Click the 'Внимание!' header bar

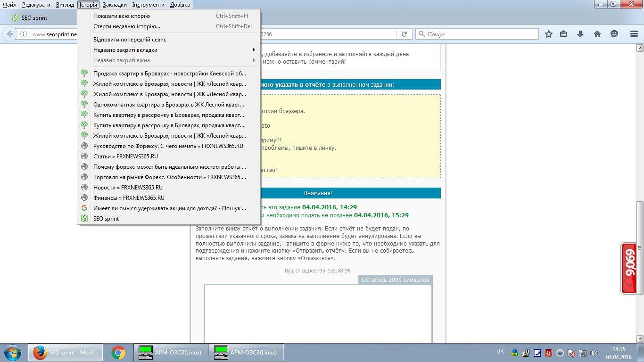coord(318,193)
